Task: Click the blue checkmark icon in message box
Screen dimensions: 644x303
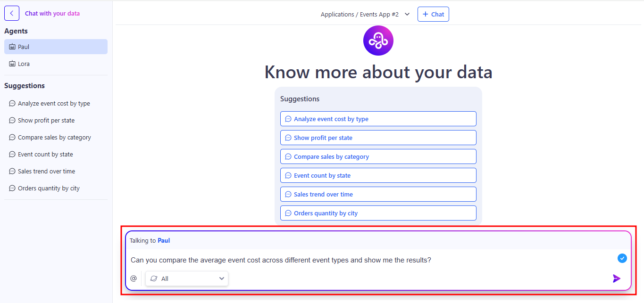Action: click(622, 258)
